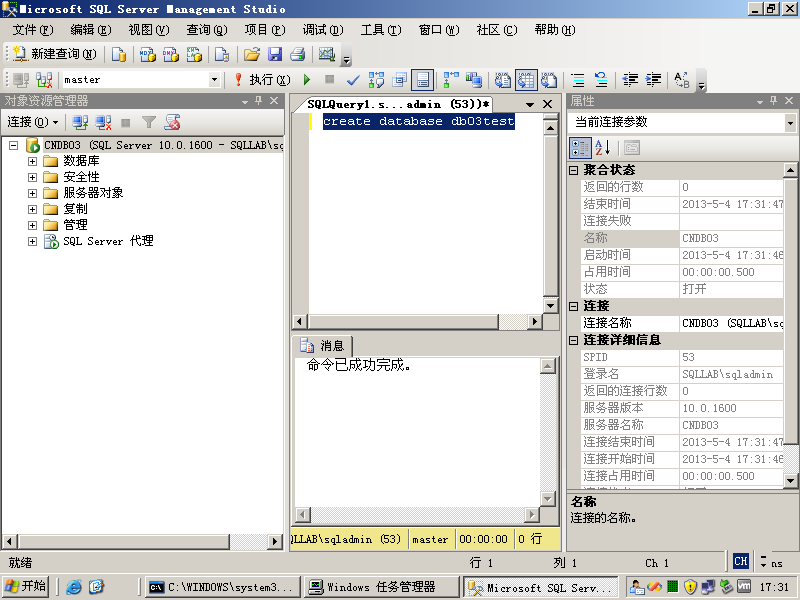Click the Analysis Services XMLA Query icon

[x=194, y=54]
